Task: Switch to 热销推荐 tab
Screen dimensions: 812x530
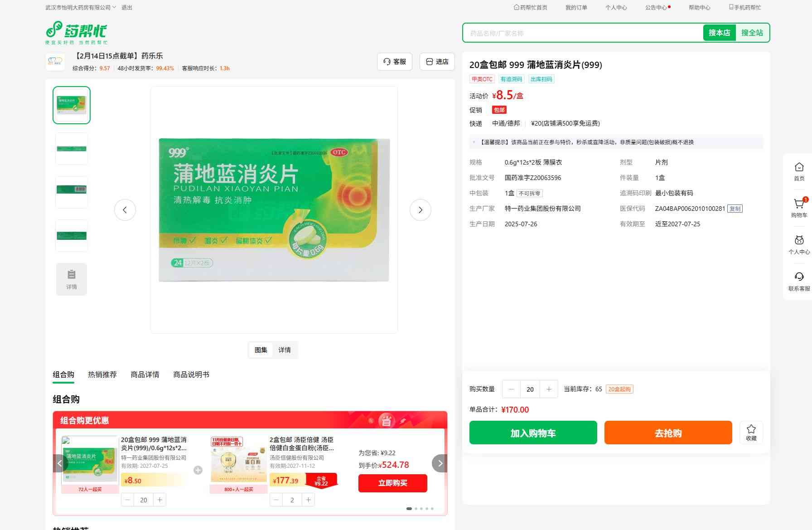Action: (102, 374)
